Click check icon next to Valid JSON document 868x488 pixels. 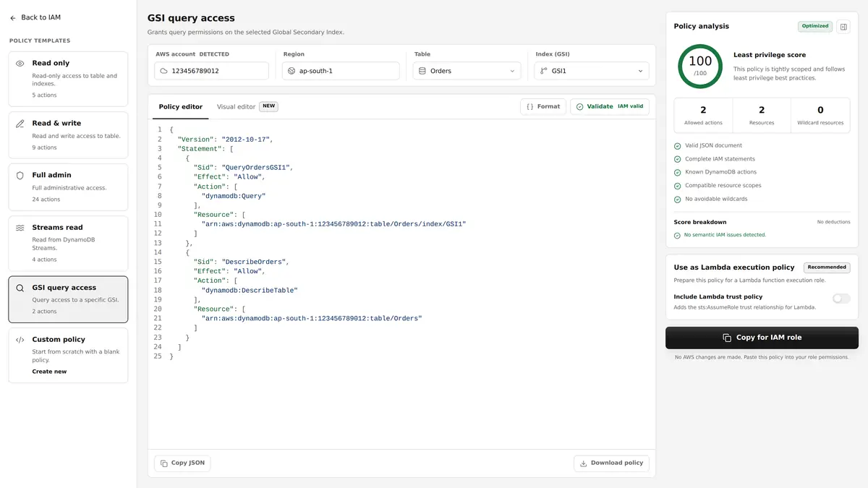[678, 146]
